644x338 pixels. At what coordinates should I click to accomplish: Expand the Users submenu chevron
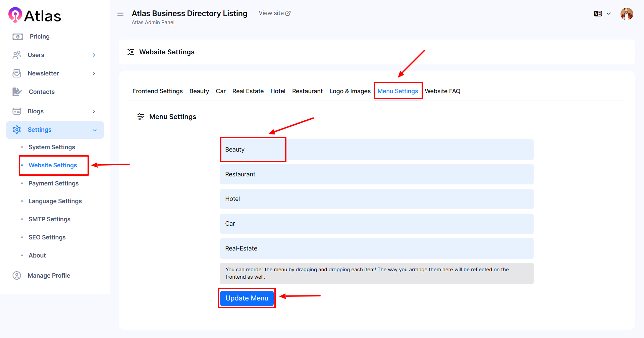(94, 55)
